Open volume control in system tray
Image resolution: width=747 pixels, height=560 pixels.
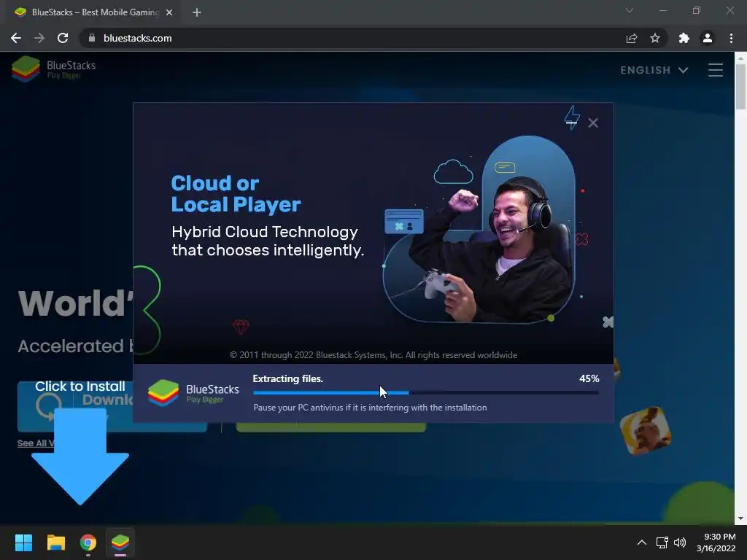pos(680,542)
